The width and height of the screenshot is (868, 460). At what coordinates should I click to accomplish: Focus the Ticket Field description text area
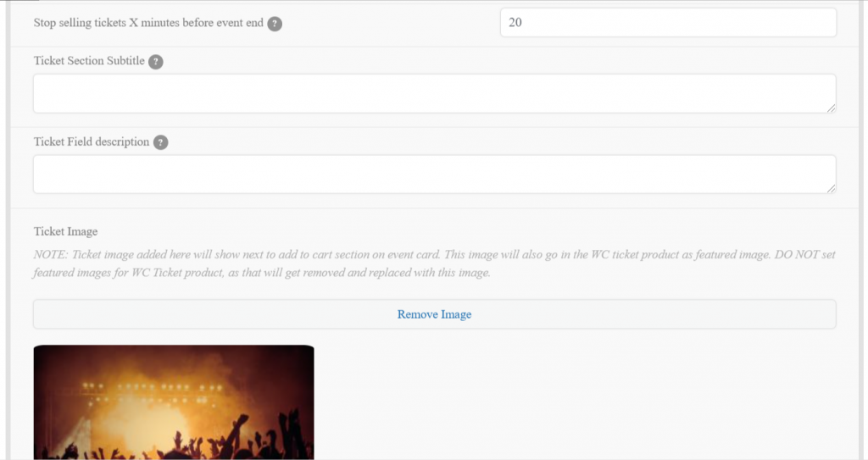click(434, 174)
